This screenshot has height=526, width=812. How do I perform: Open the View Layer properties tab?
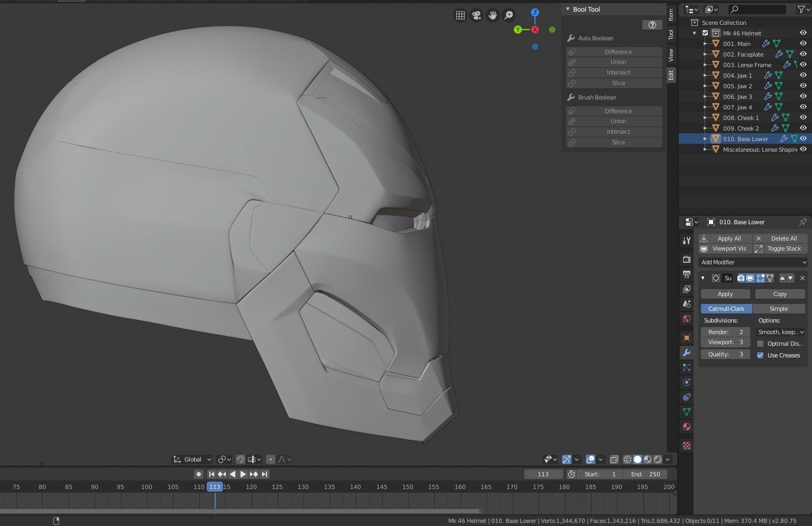point(687,289)
